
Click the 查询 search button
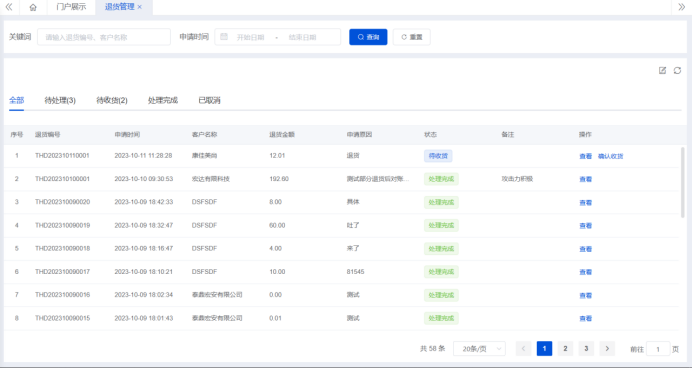pos(368,37)
